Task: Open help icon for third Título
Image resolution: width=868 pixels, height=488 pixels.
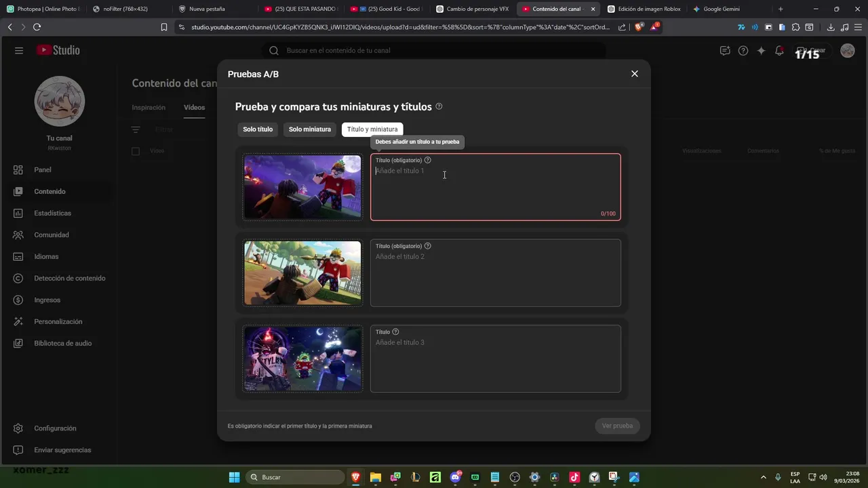Action: (395, 332)
